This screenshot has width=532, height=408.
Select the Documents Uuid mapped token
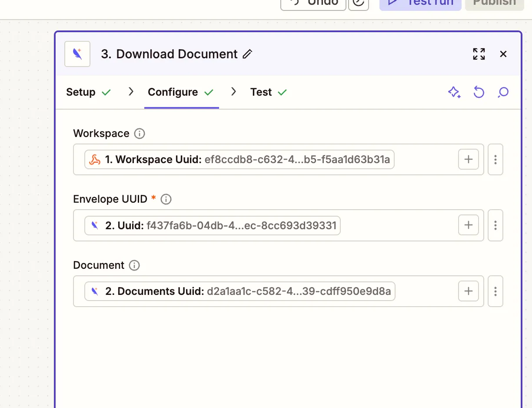pyautogui.click(x=239, y=291)
